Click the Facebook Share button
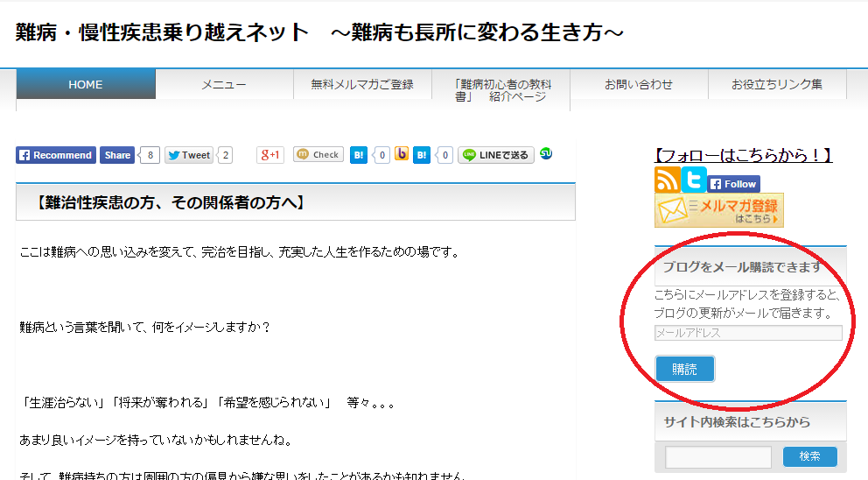 pyautogui.click(x=117, y=155)
